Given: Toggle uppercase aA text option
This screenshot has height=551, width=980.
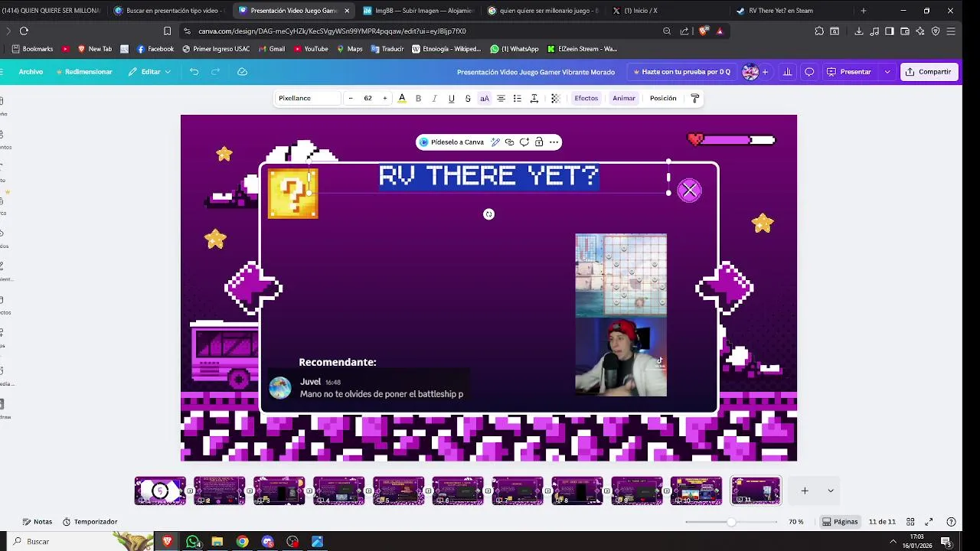Looking at the screenshot, I should tap(485, 98).
